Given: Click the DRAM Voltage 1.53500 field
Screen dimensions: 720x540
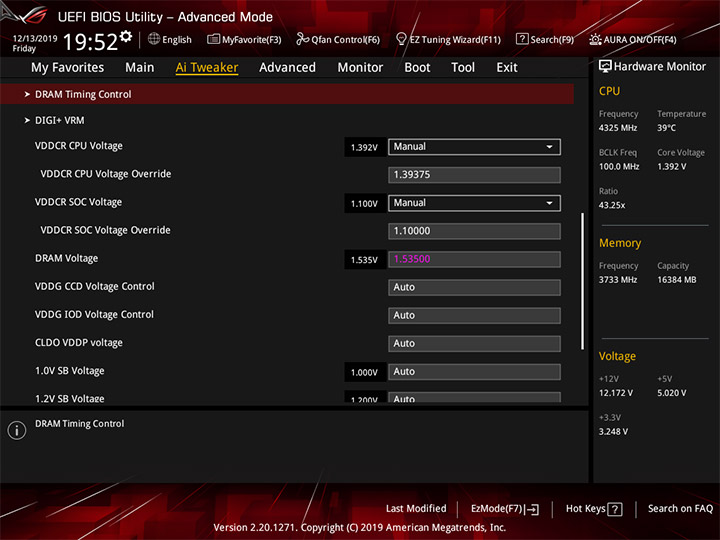Looking at the screenshot, I should [474, 259].
